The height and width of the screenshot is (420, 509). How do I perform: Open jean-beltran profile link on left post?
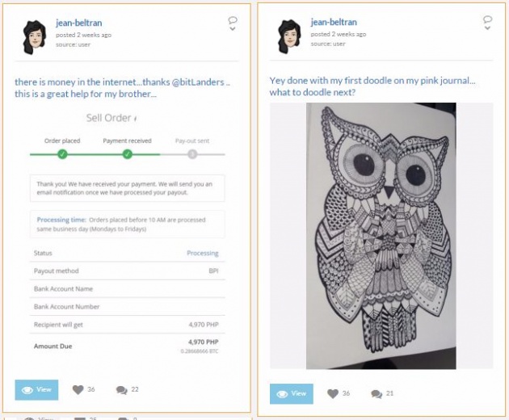pos(79,23)
